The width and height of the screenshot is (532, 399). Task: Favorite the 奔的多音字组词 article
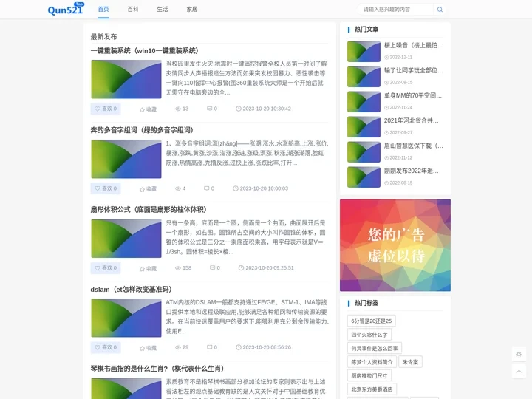tap(148, 189)
